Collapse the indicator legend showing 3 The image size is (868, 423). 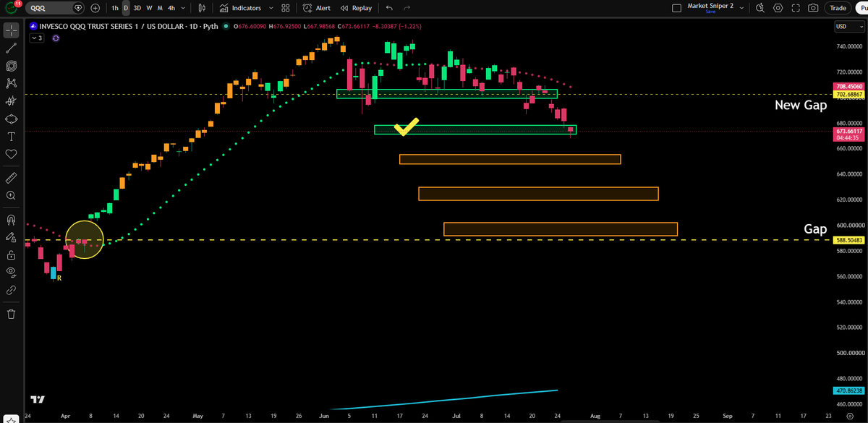(36, 38)
